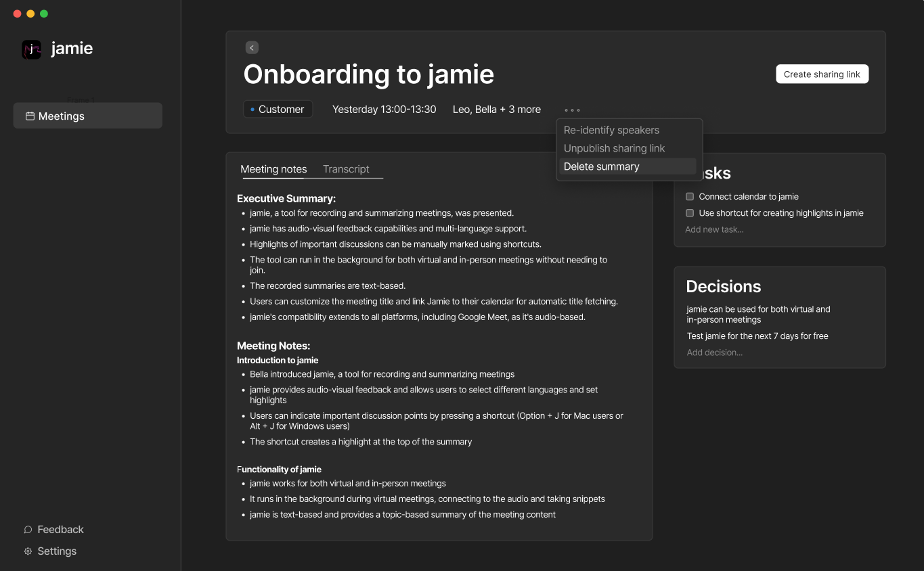
Task: Click the Add new task field
Action: point(714,229)
